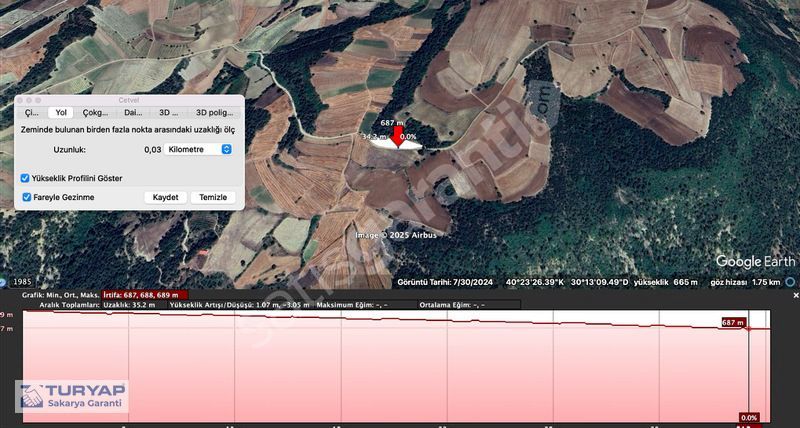Click the red close button of Cetvel window

coord(21,100)
